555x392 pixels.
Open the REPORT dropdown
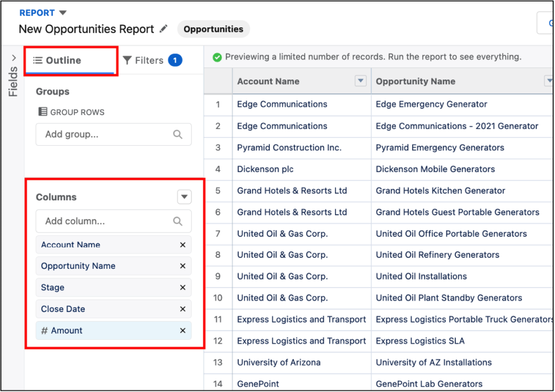pyautogui.click(x=62, y=12)
